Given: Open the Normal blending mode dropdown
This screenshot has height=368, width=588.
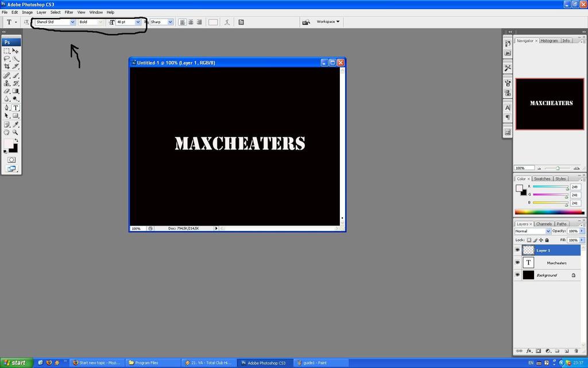Looking at the screenshot, I should (548, 231).
